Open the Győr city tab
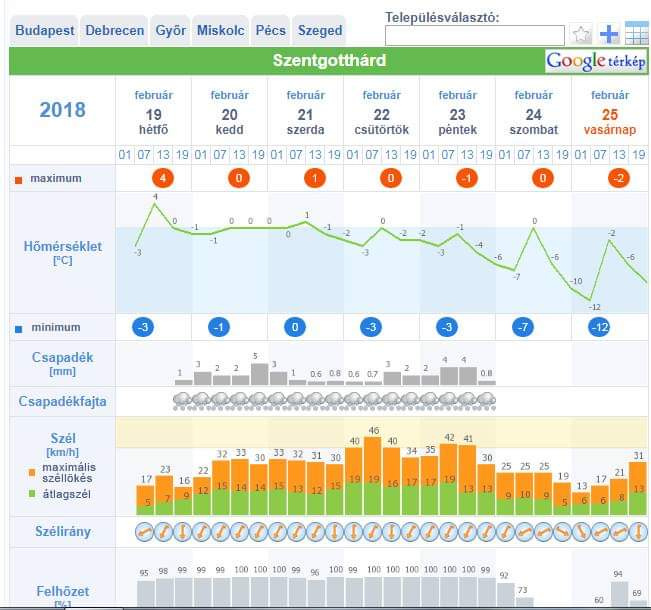This screenshot has height=610, width=651. [x=171, y=31]
